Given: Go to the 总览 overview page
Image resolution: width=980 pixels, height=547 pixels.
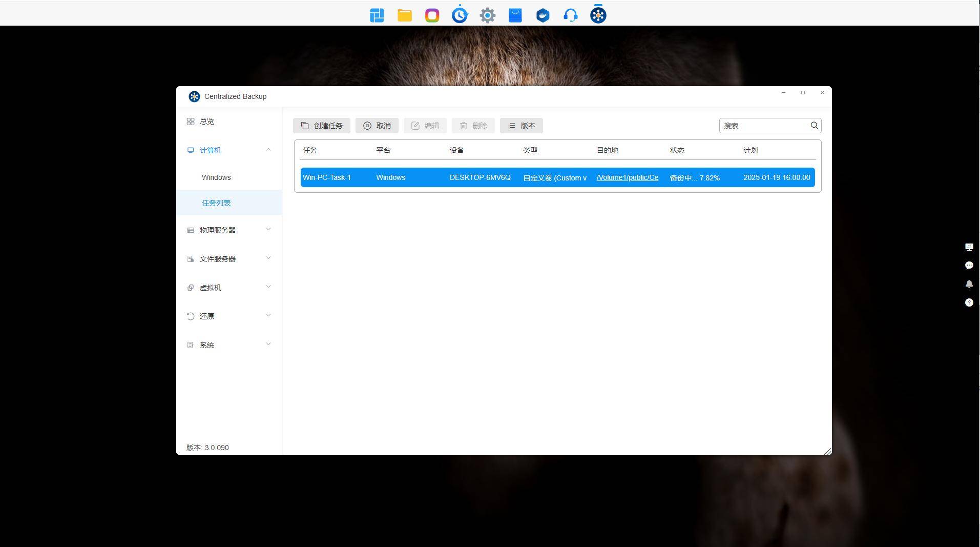Looking at the screenshot, I should pos(207,121).
